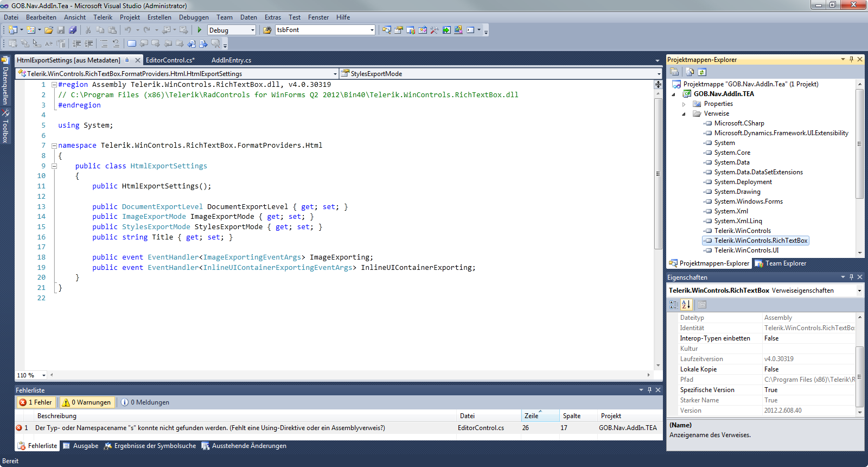Viewport: 868px width, 467px height.
Task: Open Ausstehende Änderungen tab
Action: point(244,446)
